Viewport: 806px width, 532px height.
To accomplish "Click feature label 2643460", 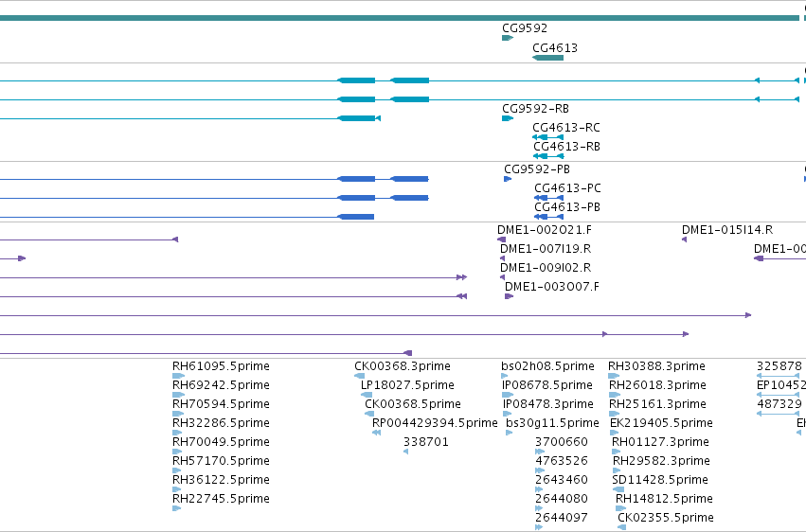I will pyautogui.click(x=561, y=481).
